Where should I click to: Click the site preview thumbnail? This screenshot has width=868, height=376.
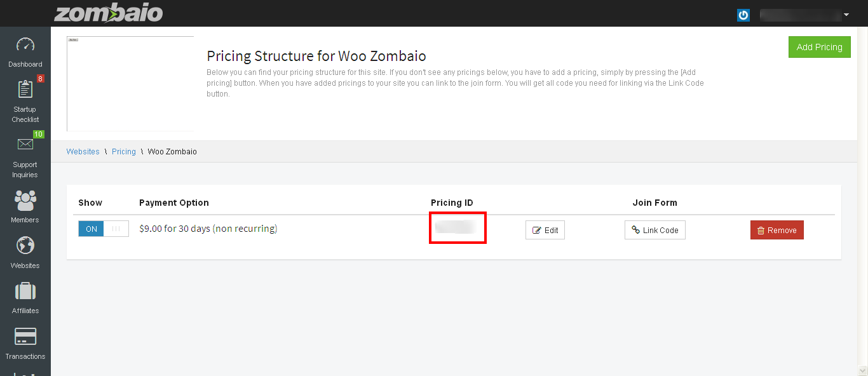[x=130, y=83]
